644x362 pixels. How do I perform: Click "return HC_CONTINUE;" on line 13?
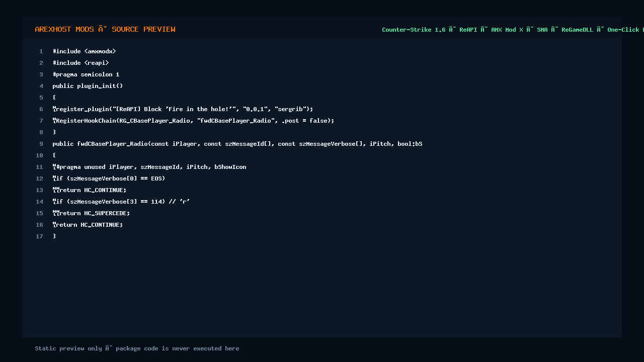[90, 190]
